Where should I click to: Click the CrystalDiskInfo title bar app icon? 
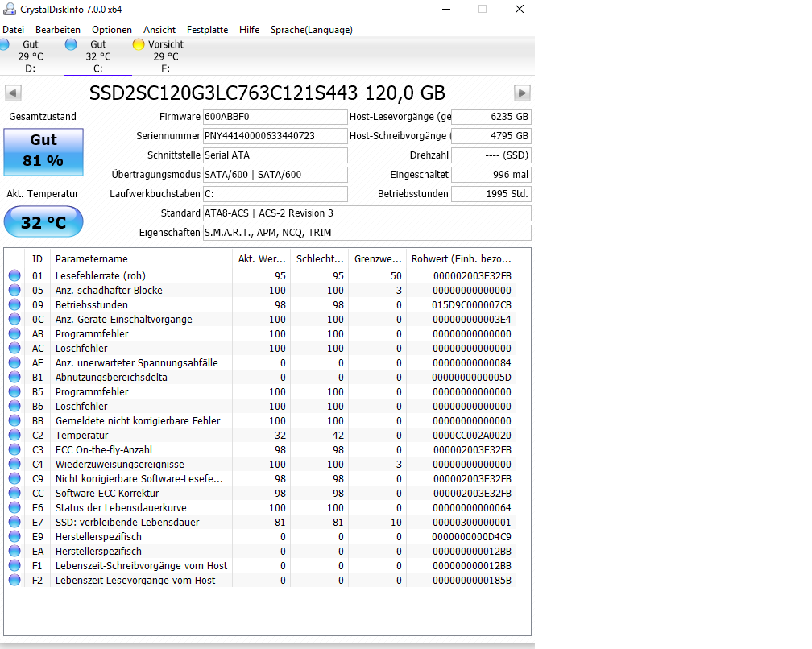10,10
